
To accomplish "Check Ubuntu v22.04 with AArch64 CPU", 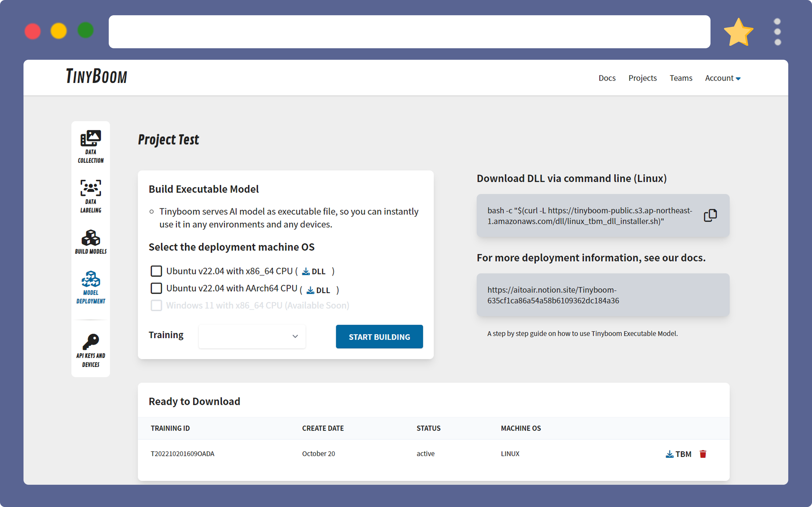I will click(156, 288).
